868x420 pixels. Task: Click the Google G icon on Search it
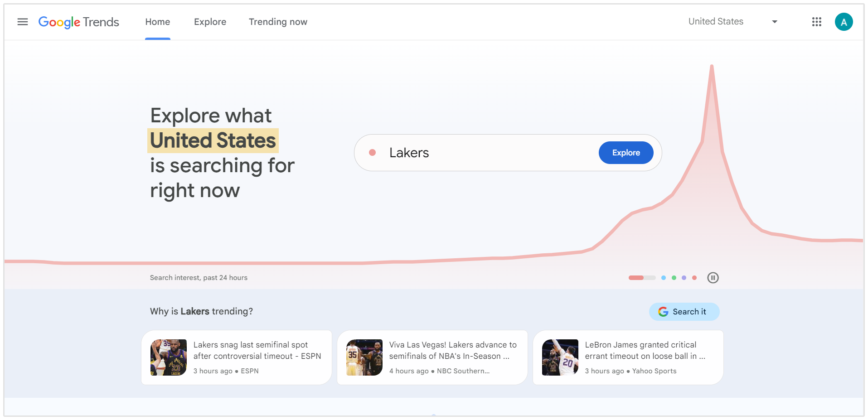[x=663, y=312]
